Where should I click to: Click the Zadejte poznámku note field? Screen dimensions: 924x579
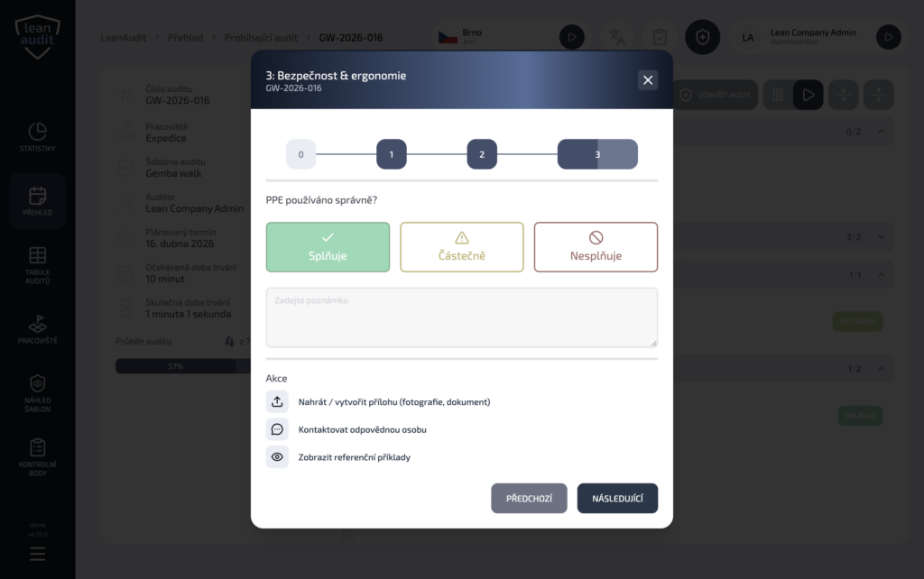click(x=462, y=317)
